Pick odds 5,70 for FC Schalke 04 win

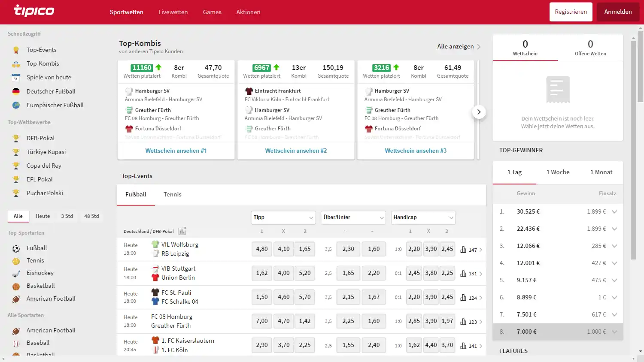(x=305, y=297)
